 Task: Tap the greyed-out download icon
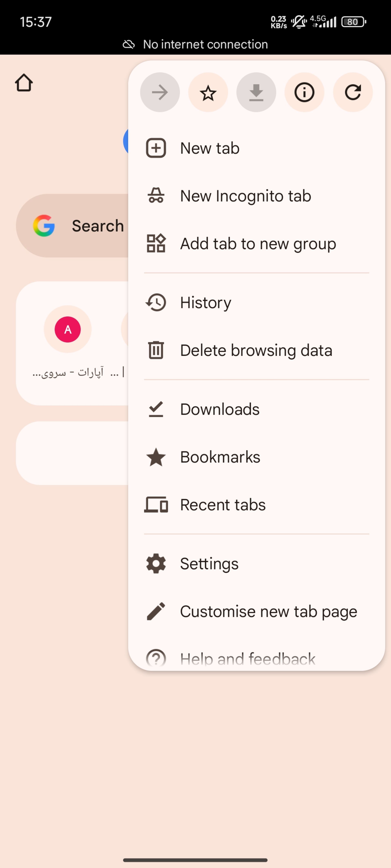(x=256, y=92)
